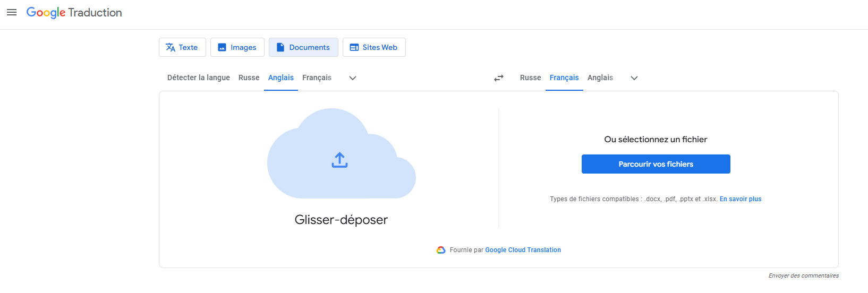The height and width of the screenshot is (293, 868).
Task: Click the Google Traduction logo
Action: 74,13
